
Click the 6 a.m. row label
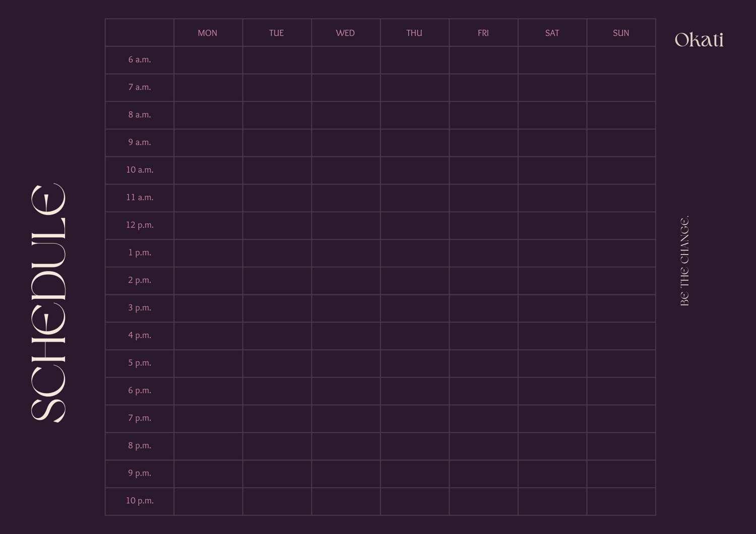coord(140,60)
